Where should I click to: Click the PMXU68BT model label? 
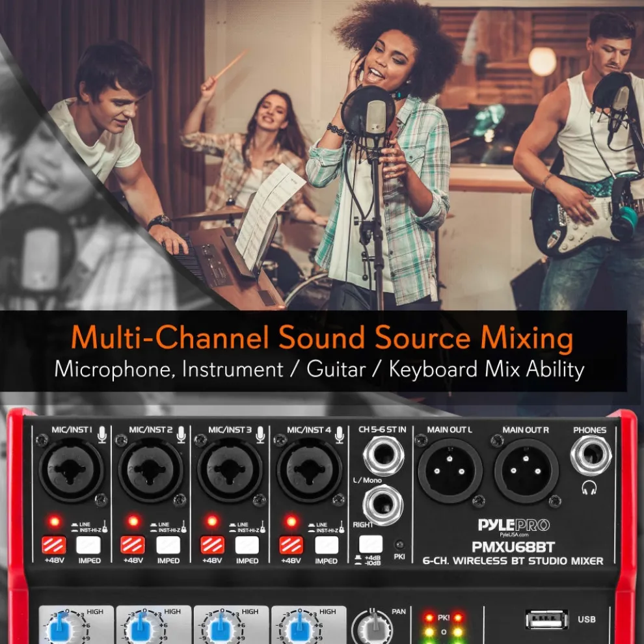click(x=514, y=546)
